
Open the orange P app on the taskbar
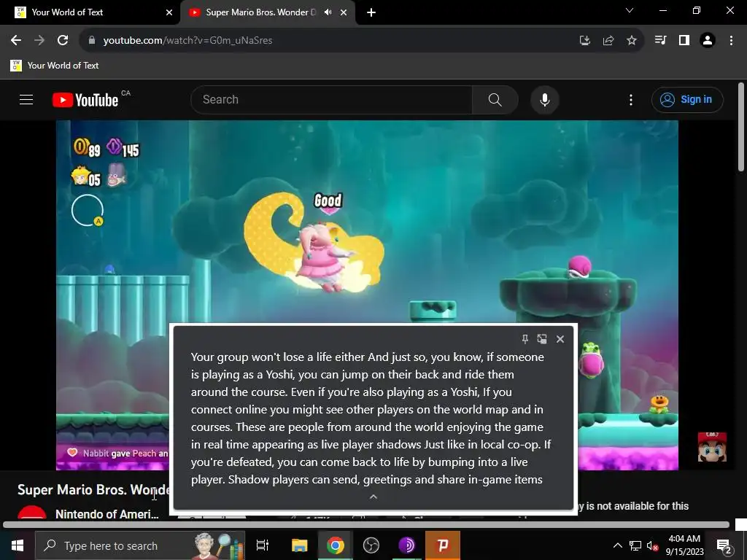[443, 545]
